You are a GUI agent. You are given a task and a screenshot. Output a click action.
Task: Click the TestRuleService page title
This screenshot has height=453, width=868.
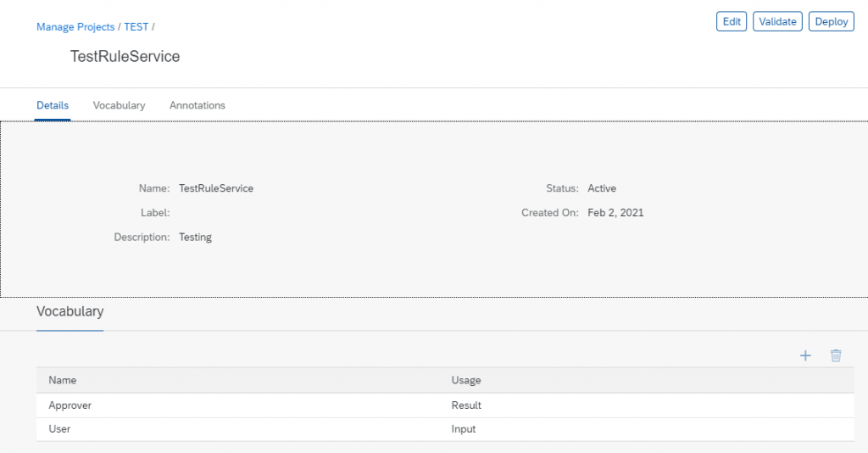[x=125, y=57]
